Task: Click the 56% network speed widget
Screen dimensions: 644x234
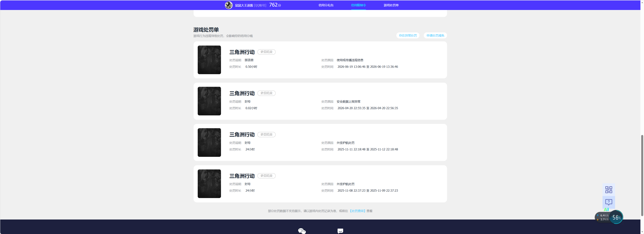Action: click(616, 217)
